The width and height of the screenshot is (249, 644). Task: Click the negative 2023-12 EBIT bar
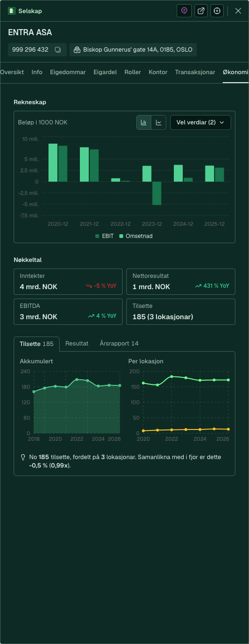[x=157, y=193]
